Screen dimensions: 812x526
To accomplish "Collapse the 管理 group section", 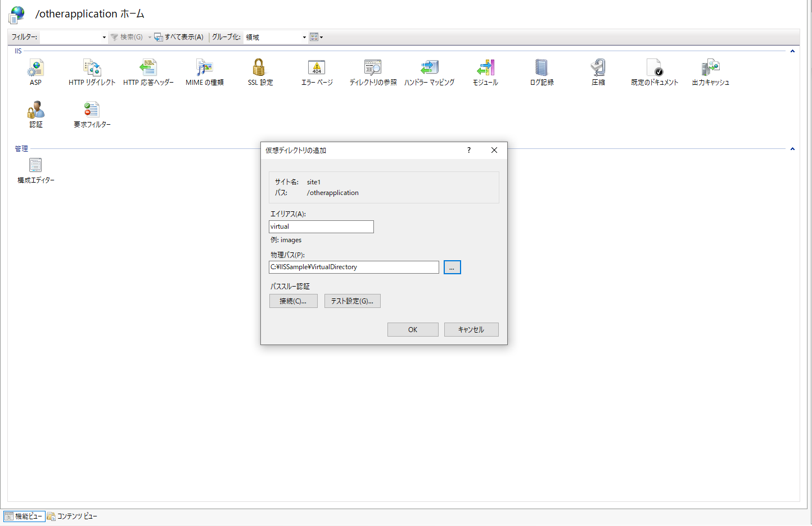I will pyautogui.click(x=792, y=149).
